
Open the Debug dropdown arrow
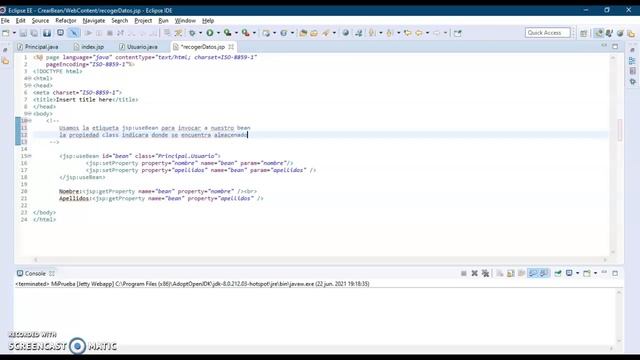click(200, 33)
